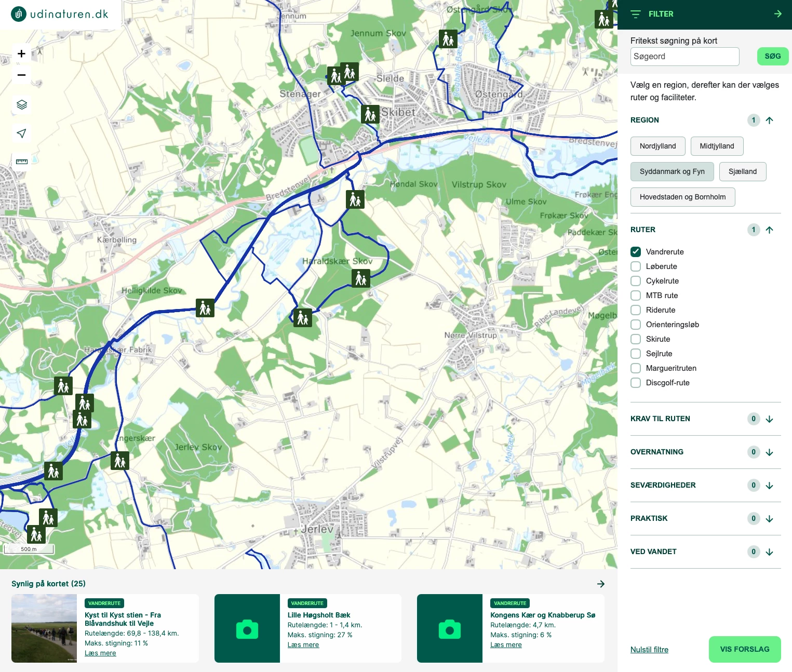
Task: Expand the Seværdigheder filter section
Action: pos(769,486)
